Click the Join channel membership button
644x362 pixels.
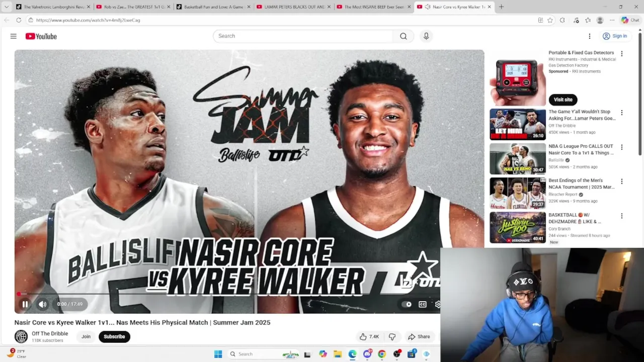click(x=86, y=337)
